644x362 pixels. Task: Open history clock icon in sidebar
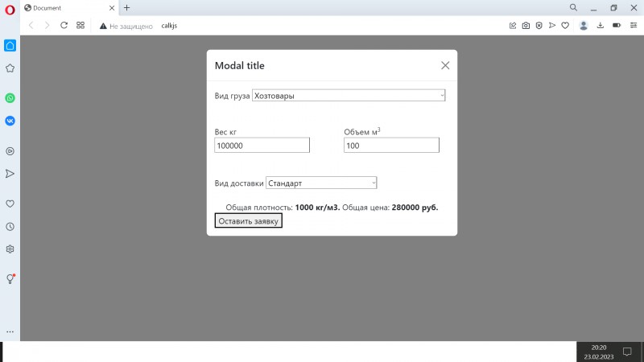(10, 227)
